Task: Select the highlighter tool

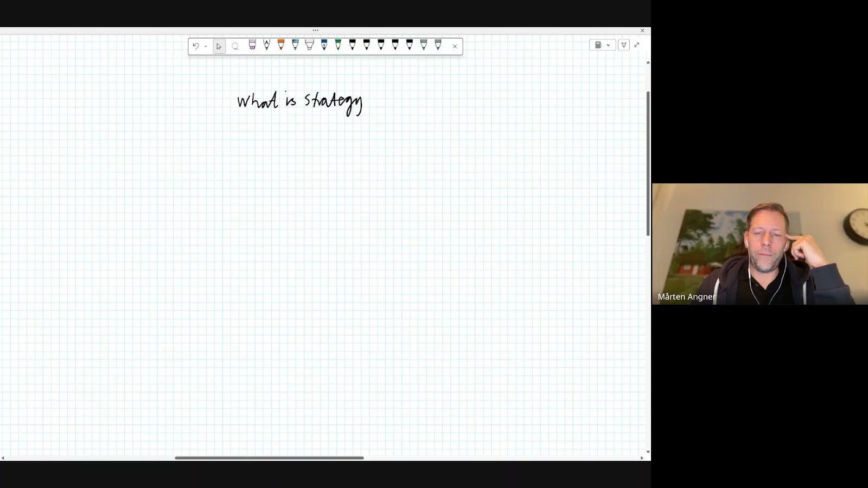Action: click(x=309, y=46)
